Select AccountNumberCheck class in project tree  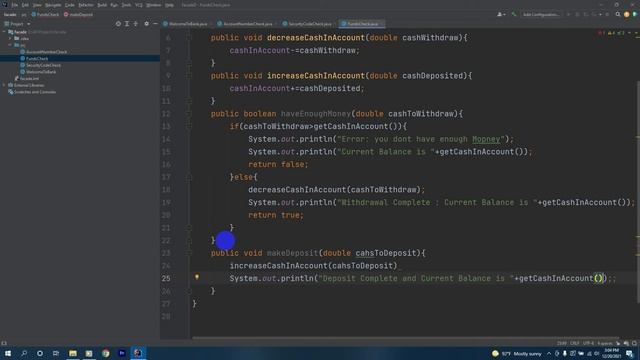[x=44, y=52]
